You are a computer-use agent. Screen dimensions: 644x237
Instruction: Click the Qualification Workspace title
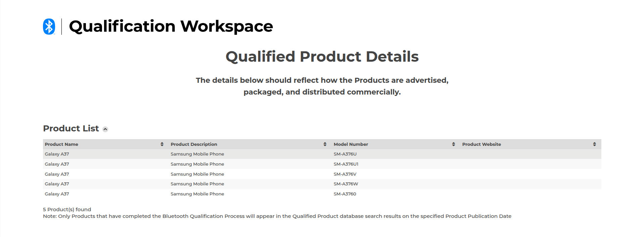click(x=171, y=26)
